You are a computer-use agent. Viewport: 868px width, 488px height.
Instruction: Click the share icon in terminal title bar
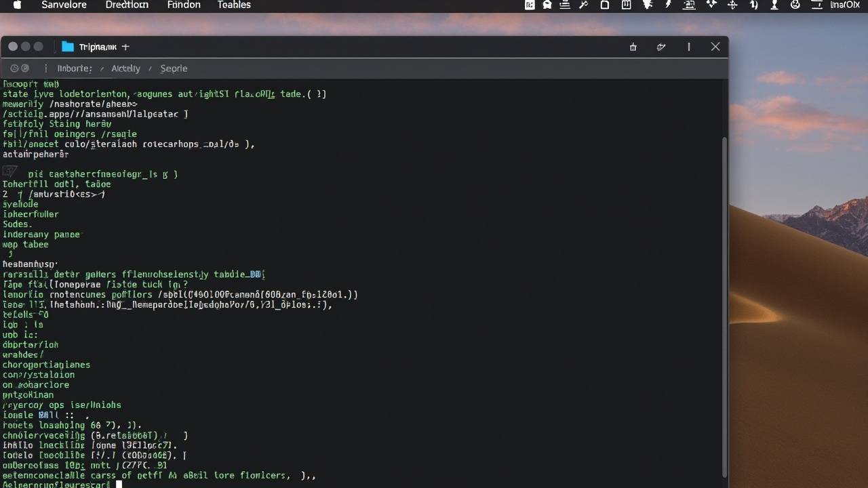point(633,47)
